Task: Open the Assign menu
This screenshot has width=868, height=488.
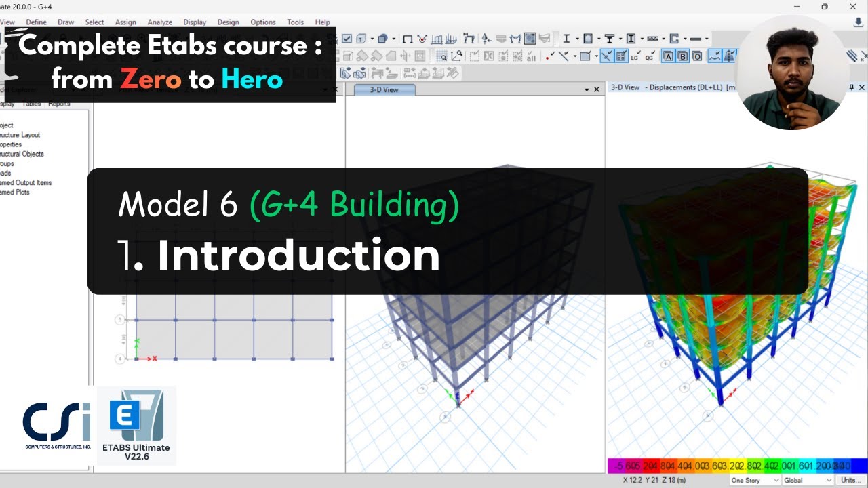Action: tap(125, 22)
